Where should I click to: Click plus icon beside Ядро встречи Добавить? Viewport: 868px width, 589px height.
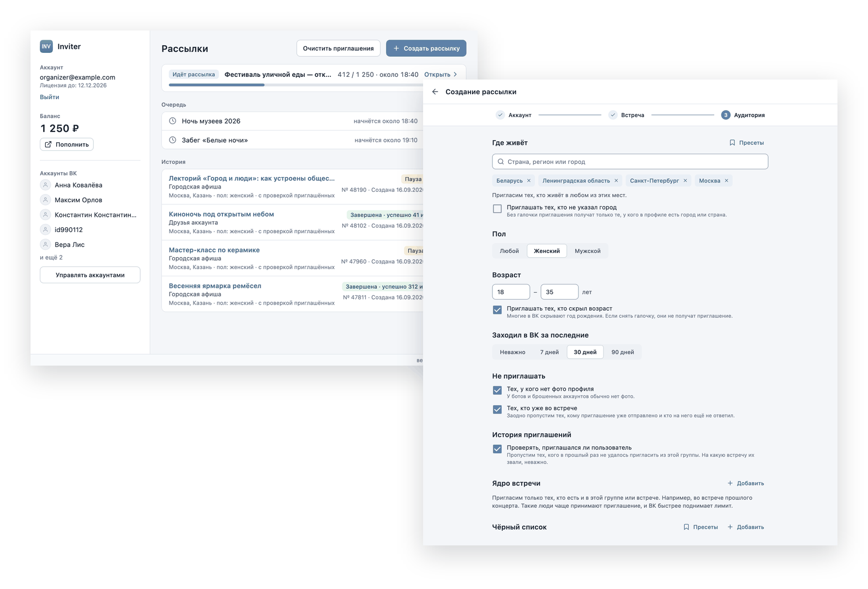pos(730,483)
